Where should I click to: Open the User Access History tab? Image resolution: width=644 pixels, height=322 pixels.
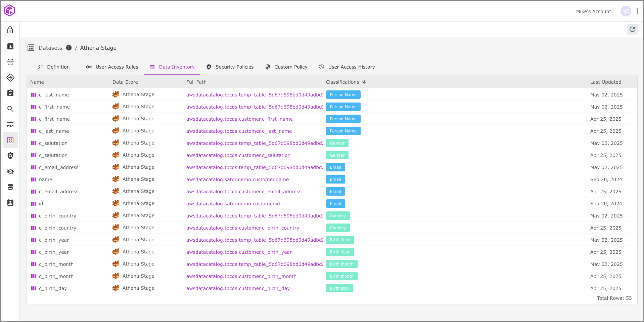coord(347,67)
